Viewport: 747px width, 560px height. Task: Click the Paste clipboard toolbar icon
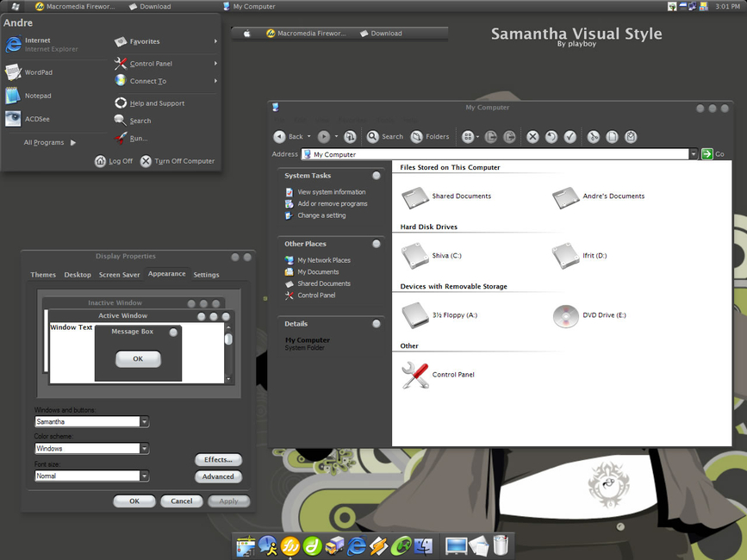[631, 137]
